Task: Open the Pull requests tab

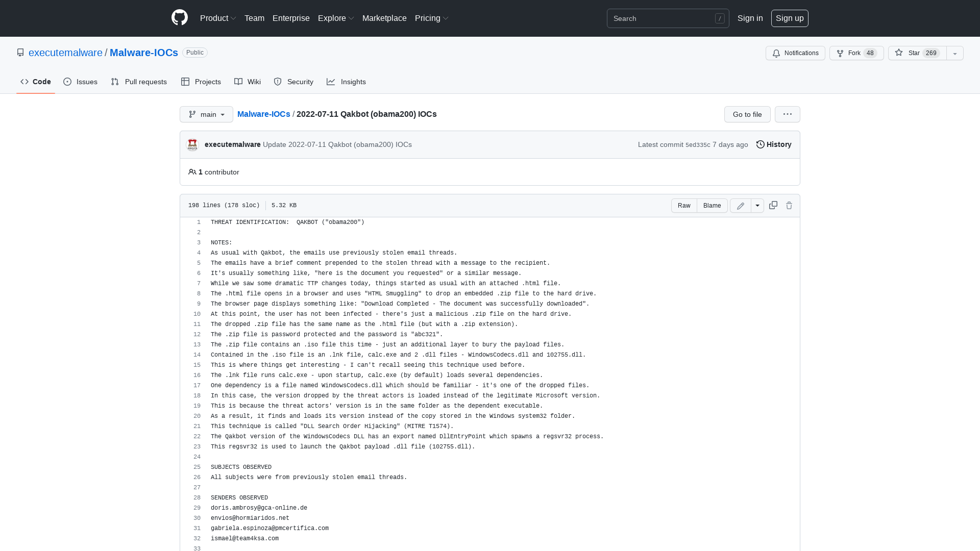Action: 139,82
